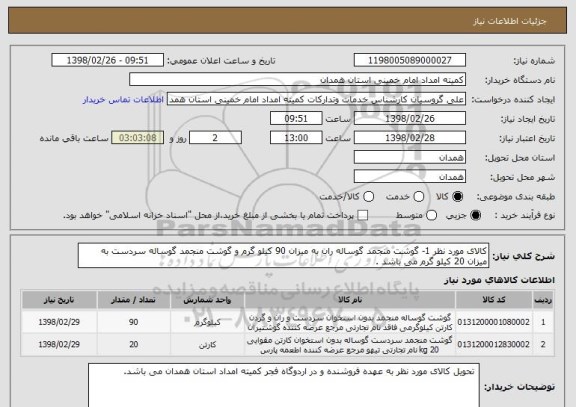The image size is (576, 407).
Task: Select row 2 item code 0131200012830002
Action: coord(493,345)
